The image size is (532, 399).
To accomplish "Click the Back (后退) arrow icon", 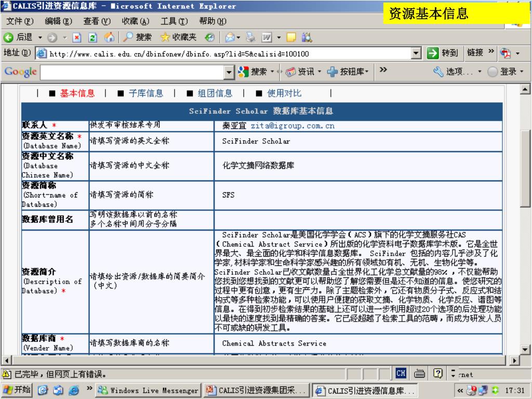I will [8, 37].
